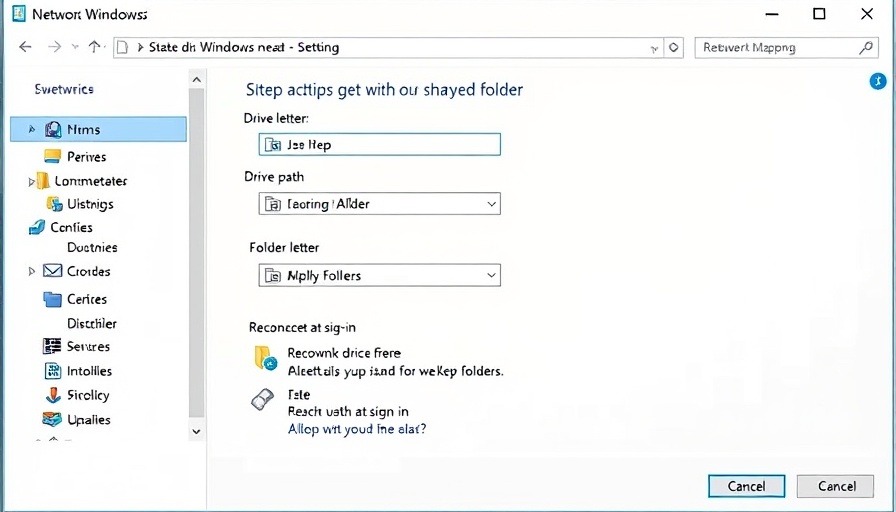Select the download arrow icon beside Sirolicy
Viewport: 896px width, 512px height.
point(52,395)
